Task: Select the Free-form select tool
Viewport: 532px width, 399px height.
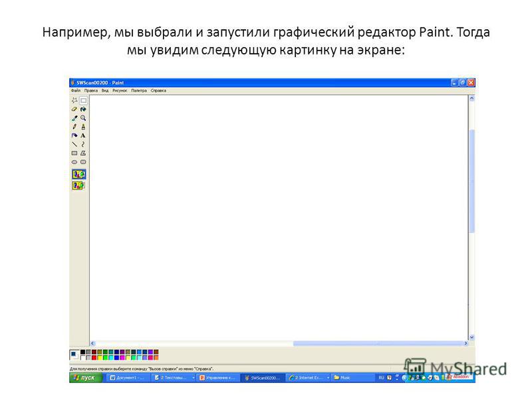Action: tap(74, 100)
